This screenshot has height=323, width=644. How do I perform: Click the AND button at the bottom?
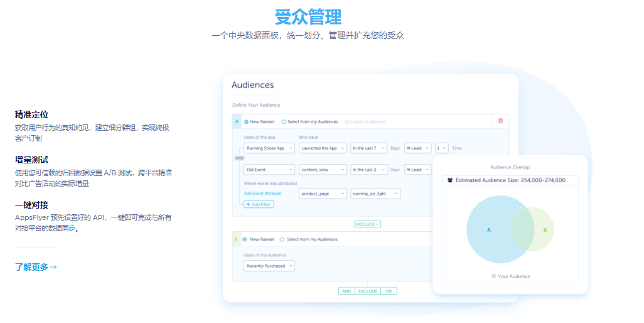click(346, 292)
